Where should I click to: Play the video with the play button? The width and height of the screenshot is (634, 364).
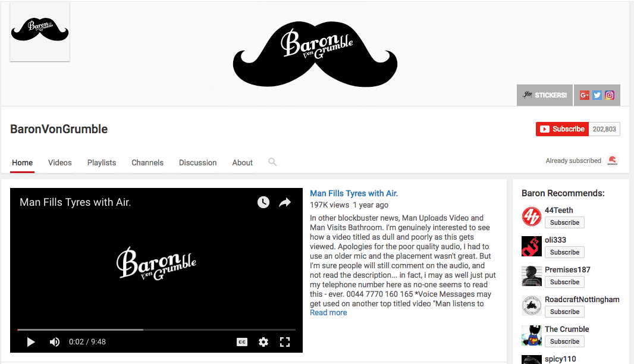(x=31, y=342)
